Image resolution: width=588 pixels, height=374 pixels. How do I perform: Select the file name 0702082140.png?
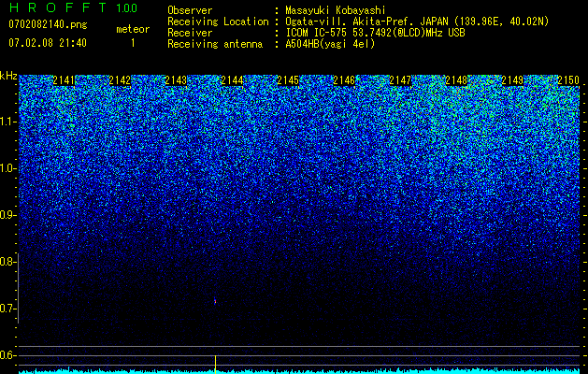(x=48, y=25)
